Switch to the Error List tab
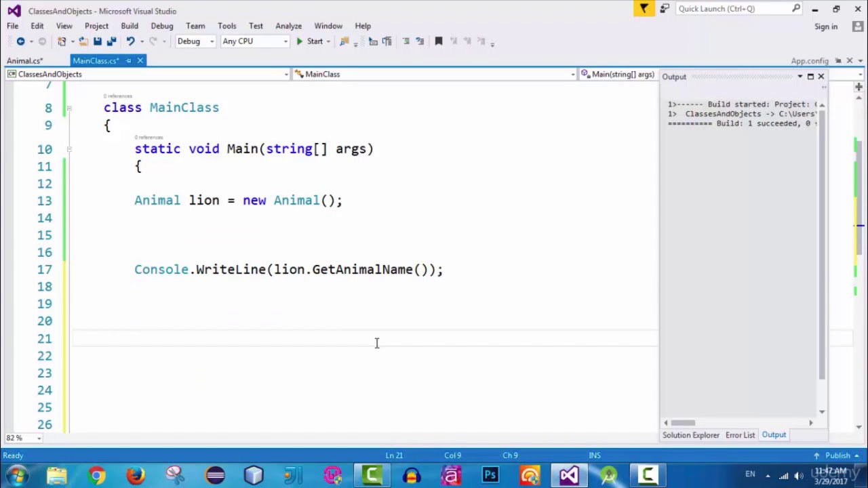The image size is (868, 488). pyautogui.click(x=740, y=435)
